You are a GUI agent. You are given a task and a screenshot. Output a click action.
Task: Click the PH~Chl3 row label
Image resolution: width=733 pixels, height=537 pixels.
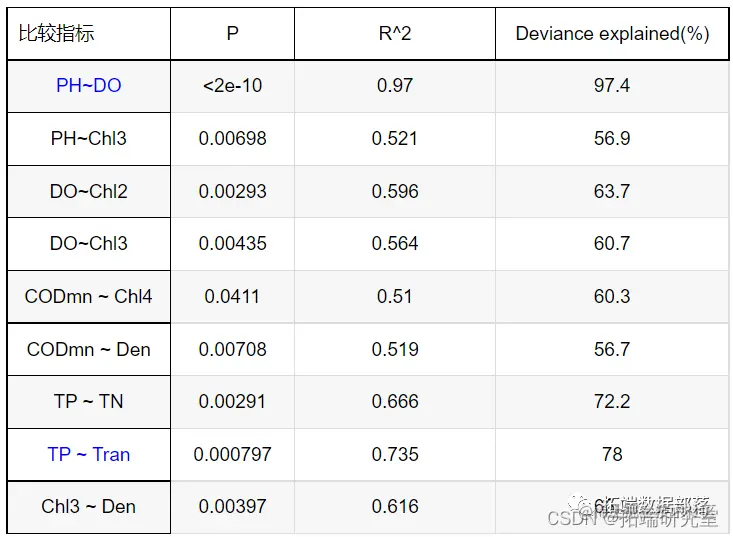click(x=89, y=138)
